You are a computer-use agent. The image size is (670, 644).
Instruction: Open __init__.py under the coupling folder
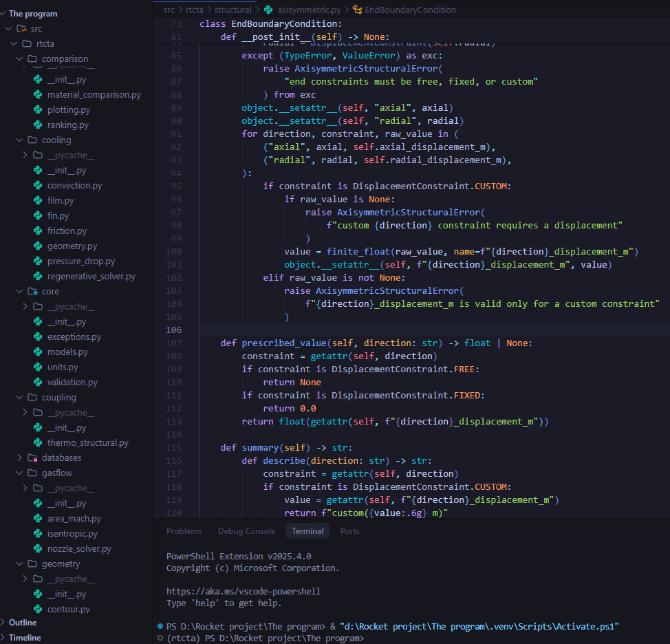coord(67,428)
